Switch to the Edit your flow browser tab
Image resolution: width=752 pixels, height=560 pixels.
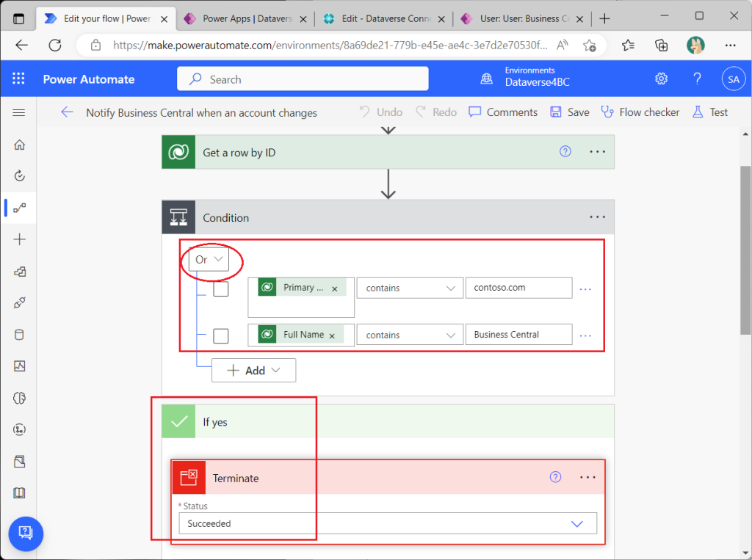pyautogui.click(x=106, y=18)
